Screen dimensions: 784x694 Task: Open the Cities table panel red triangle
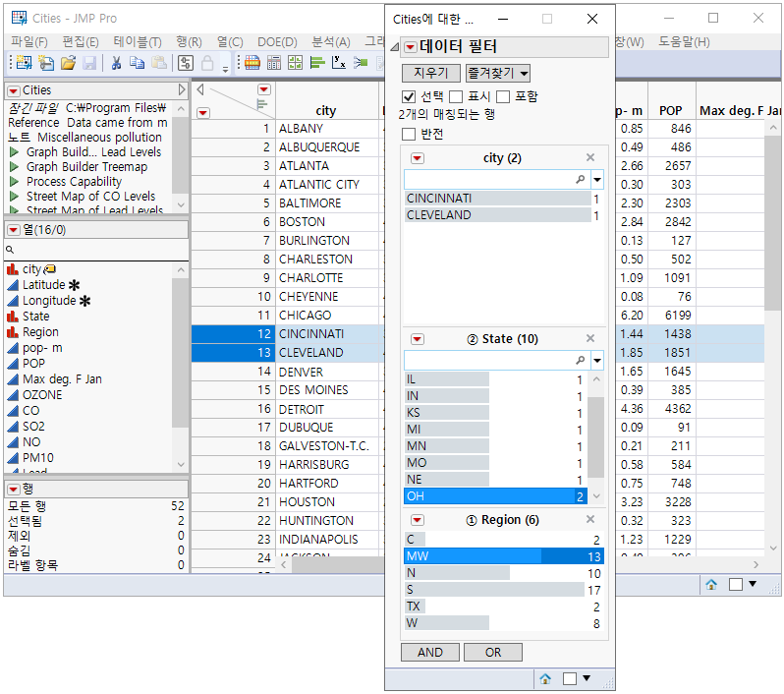14,90
